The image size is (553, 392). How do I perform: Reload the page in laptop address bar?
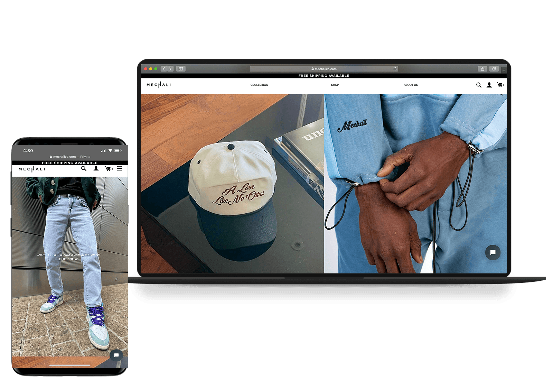click(x=395, y=69)
